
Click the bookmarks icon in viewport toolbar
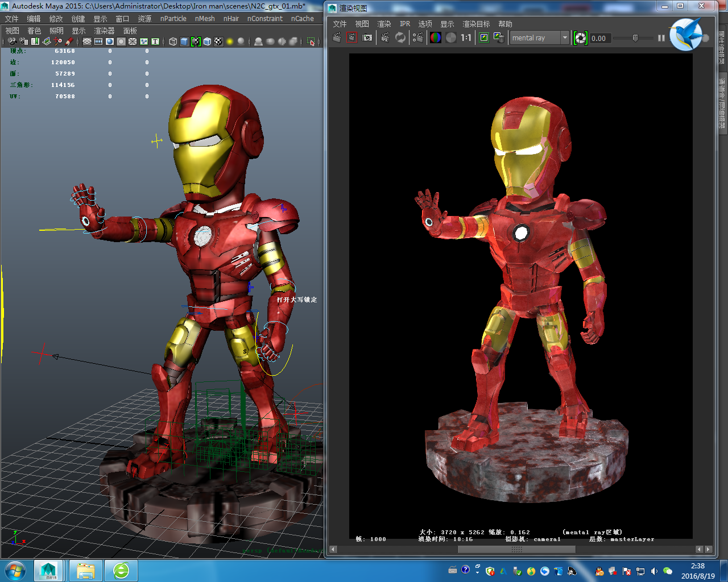35,41
